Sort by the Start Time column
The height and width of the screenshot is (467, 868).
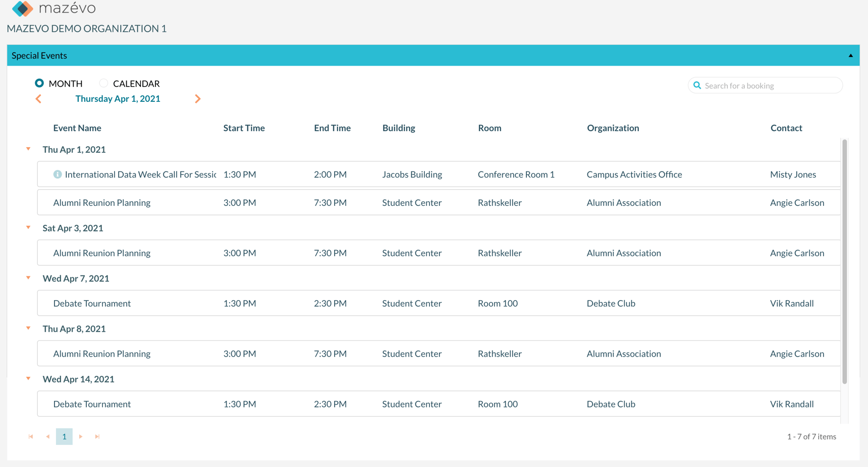[244, 128]
